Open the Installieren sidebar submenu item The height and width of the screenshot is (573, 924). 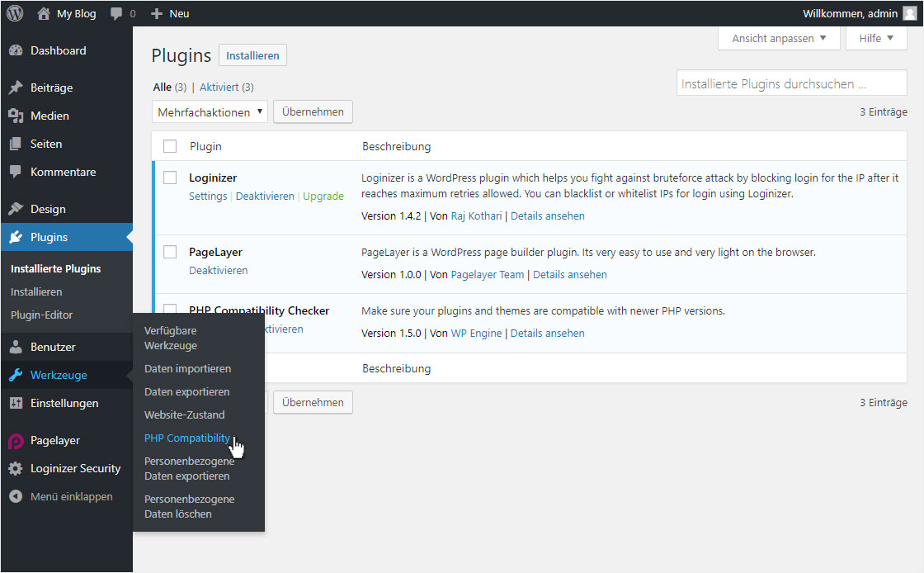(36, 291)
